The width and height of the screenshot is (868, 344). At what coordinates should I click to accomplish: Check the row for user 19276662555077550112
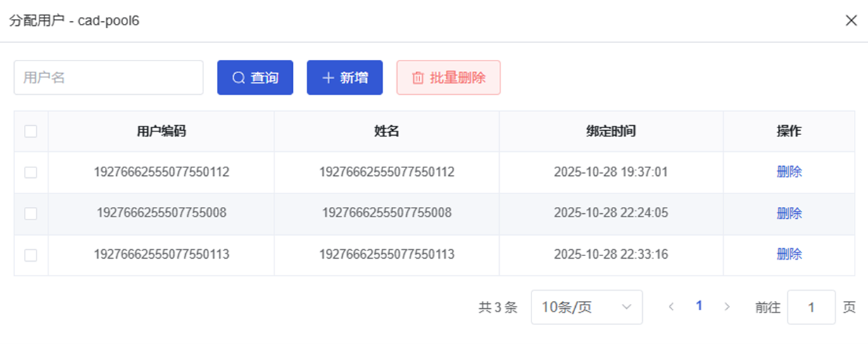[x=31, y=172]
